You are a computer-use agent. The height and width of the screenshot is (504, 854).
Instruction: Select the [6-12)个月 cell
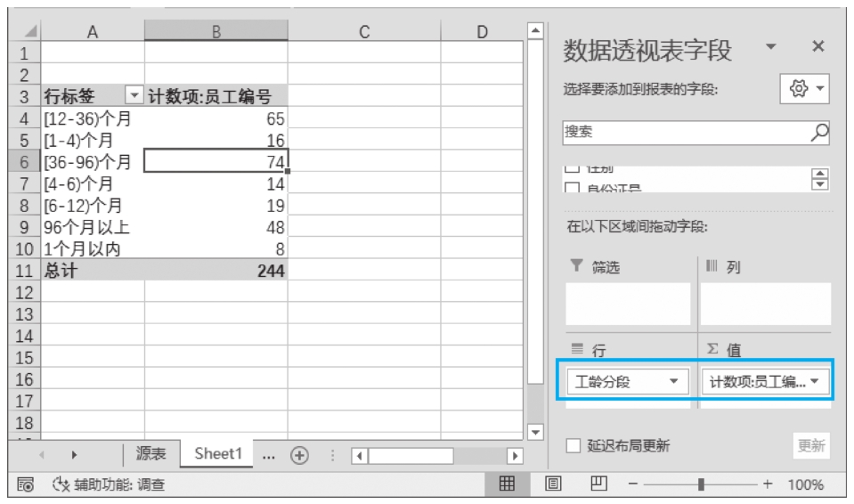93,205
